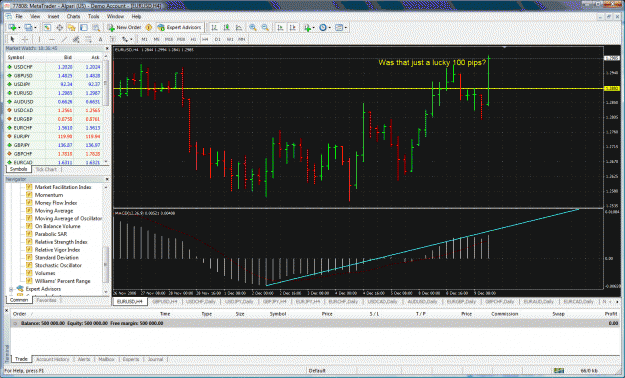Switch to GBPUSD,H4 chart tab

[x=165, y=302]
